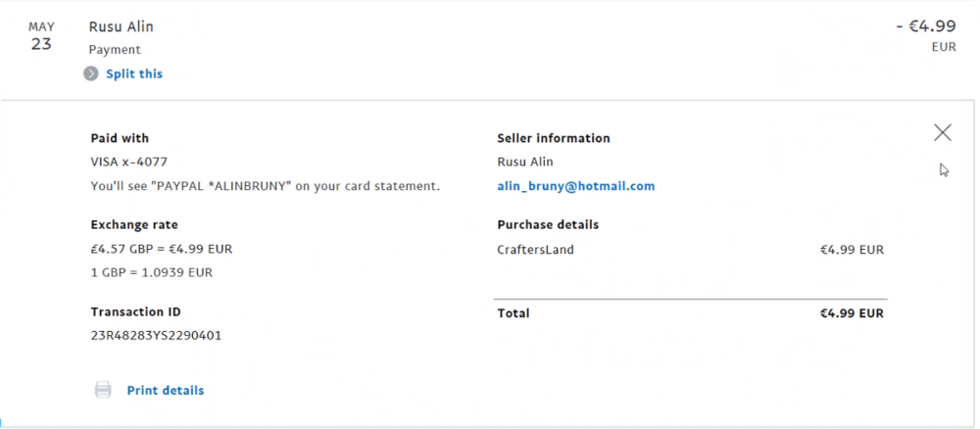Click the EUR currency label under the amount
This screenshot has width=980, height=429.
(943, 47)
